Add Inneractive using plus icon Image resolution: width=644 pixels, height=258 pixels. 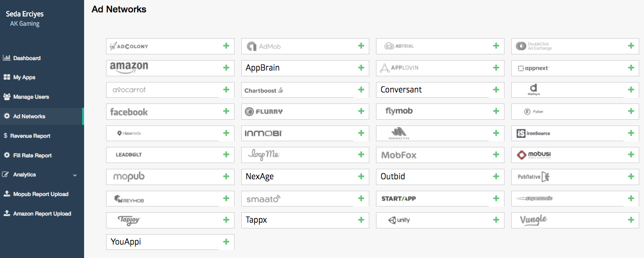pos(496,133)
